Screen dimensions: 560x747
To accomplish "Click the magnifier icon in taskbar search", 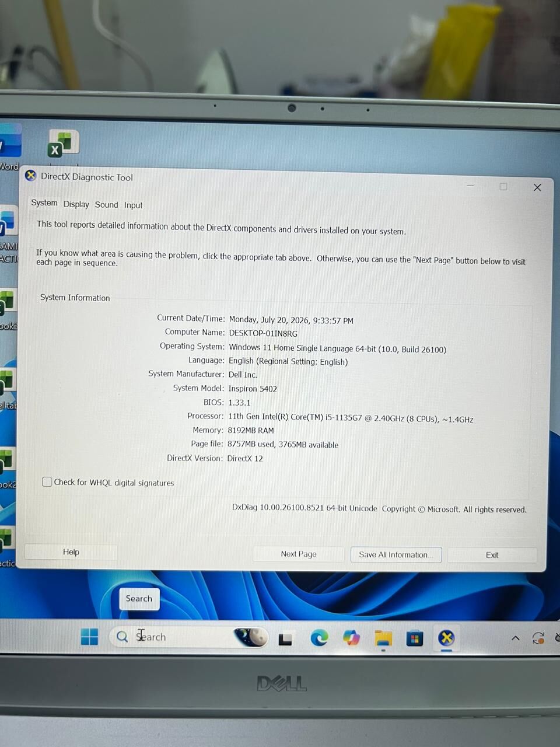I will point(122,637).
